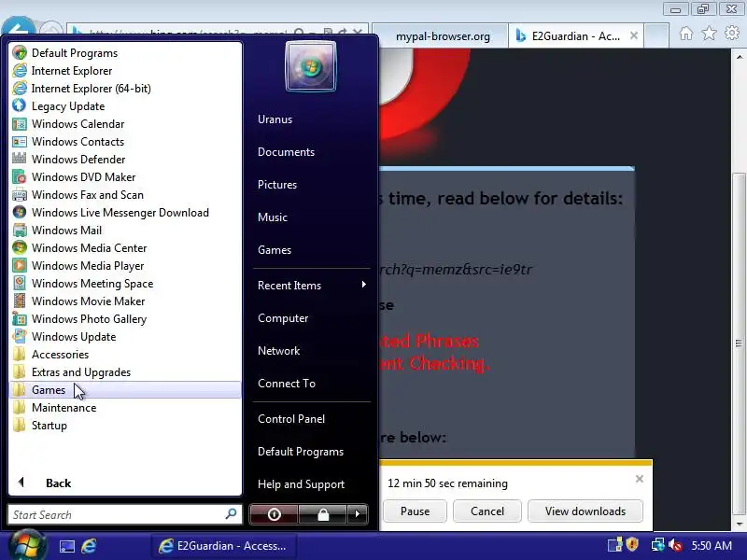Click the user account picture
The height and width of the screenshot is (560, 747).
pos(311,66)
